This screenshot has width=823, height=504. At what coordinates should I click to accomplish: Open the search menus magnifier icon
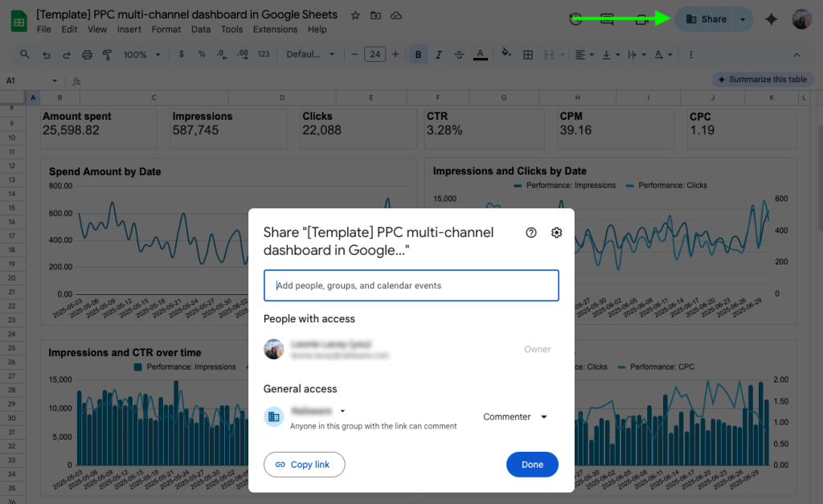[25, 55]
